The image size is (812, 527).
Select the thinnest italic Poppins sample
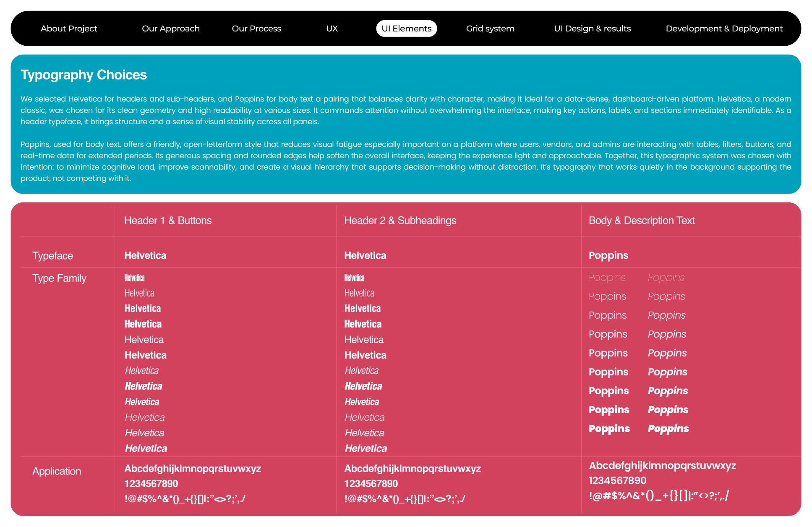[x=666, y=278]
